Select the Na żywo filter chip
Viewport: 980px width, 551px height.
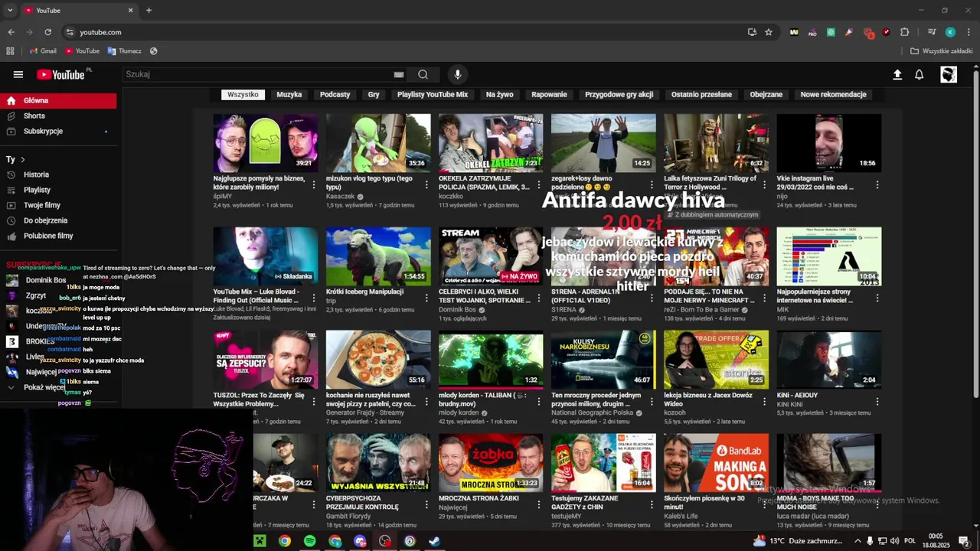click(499, 94)
